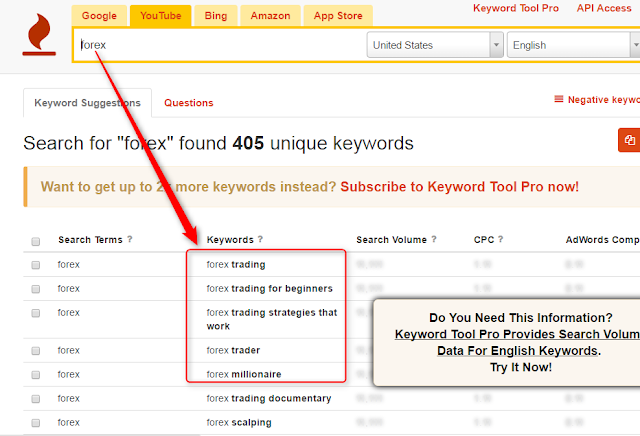Open the English language dropdown
The width and height of the screenshot is (640, 436).
(573, 45)
